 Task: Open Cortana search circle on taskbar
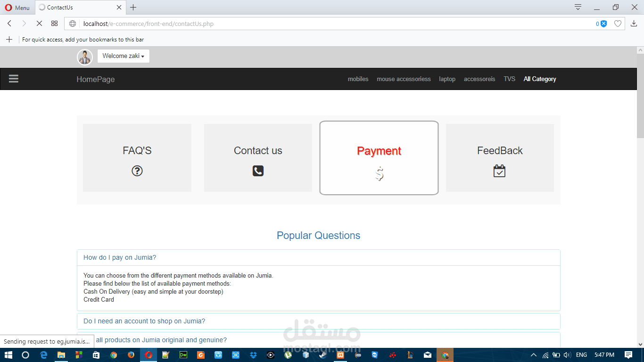[x=25, y=355]
